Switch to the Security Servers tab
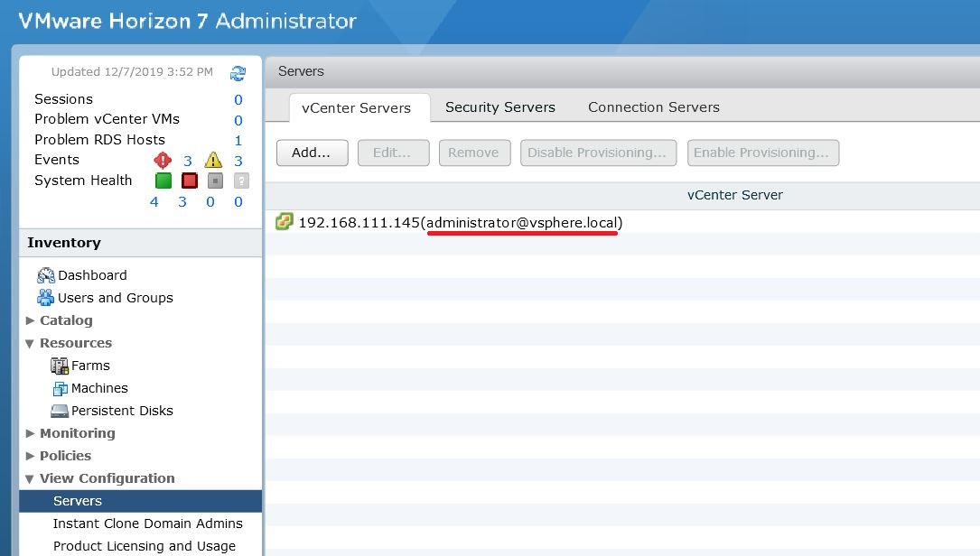Screen dimensions: 980x556 point(499,107)
